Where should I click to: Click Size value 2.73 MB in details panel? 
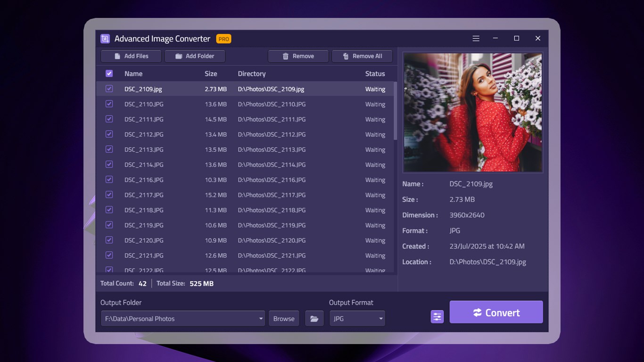[462, 199]
